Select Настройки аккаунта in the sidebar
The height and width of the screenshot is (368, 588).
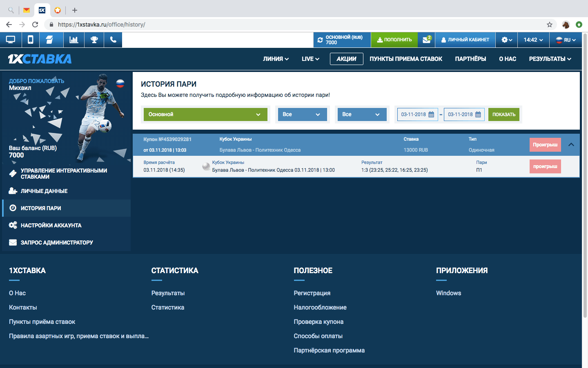pos(51,225)
